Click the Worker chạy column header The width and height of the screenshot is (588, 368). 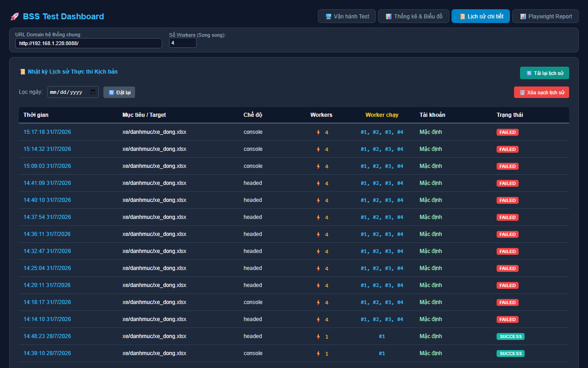click(382, 115)
